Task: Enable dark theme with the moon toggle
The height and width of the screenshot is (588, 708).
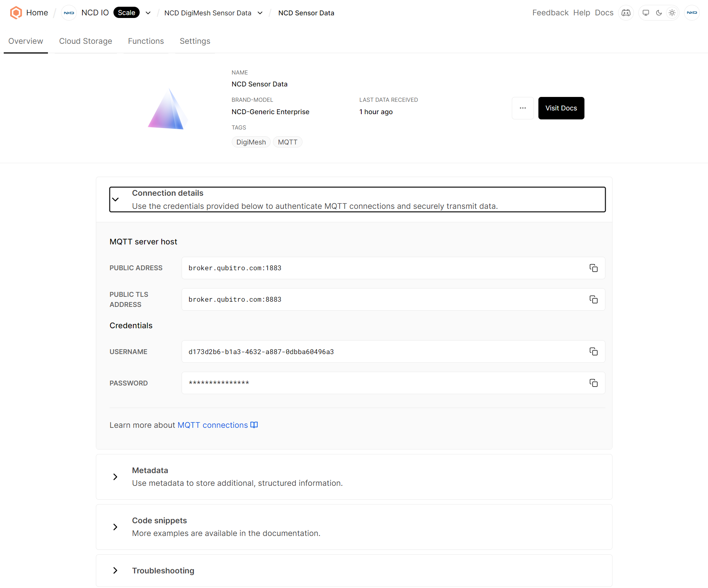Action: point(659,12)
